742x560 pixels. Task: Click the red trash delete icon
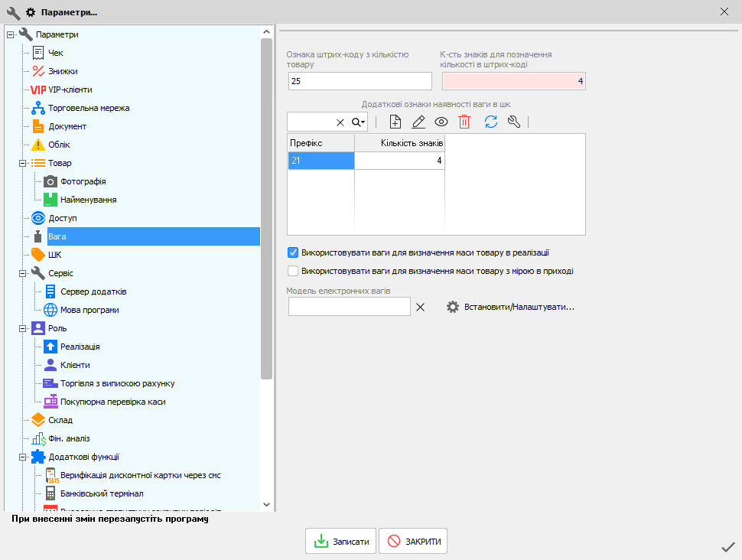click(x=464, y=122)
